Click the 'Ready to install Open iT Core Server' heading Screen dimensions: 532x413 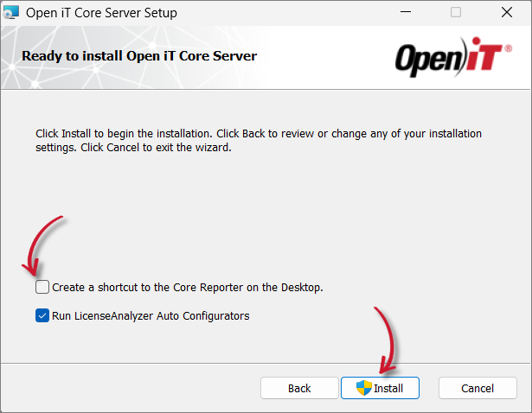click(x=139, y=56)
